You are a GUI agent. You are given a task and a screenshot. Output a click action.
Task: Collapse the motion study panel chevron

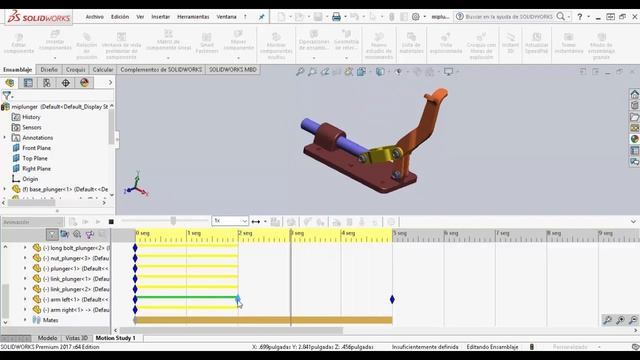633,222
